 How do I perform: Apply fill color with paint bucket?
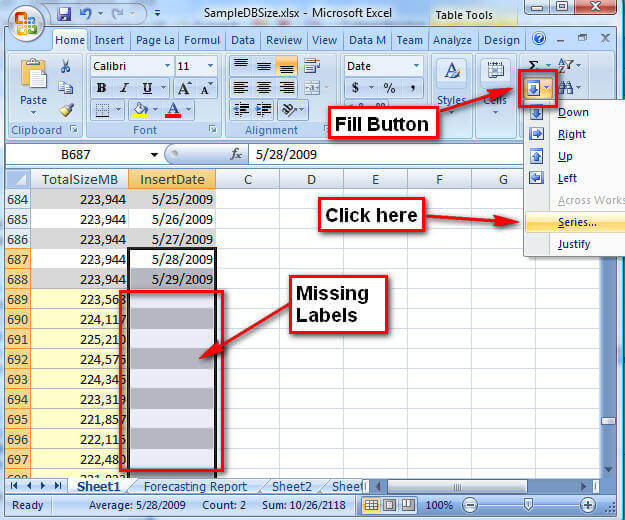click(x=140, y=110)
